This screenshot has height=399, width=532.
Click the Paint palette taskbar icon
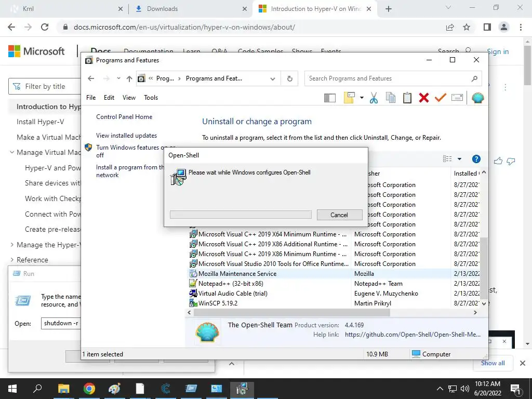(x=115, y=389)
